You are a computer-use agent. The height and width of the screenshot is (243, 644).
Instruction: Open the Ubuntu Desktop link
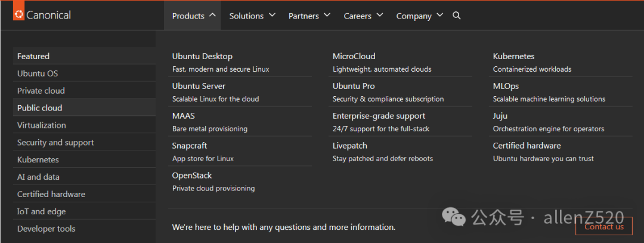point(202,56)
